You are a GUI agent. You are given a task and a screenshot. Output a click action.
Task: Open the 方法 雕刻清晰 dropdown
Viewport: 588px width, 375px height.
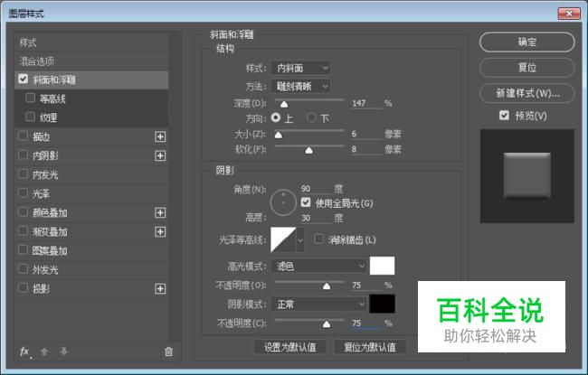point(300,87)
